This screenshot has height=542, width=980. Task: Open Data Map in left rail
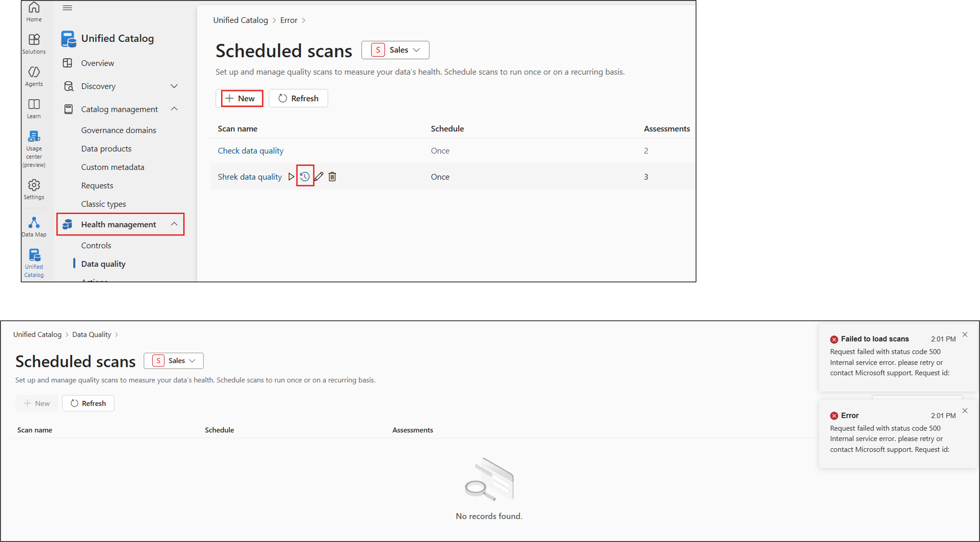pyautogui.click(x=34, y=226)
